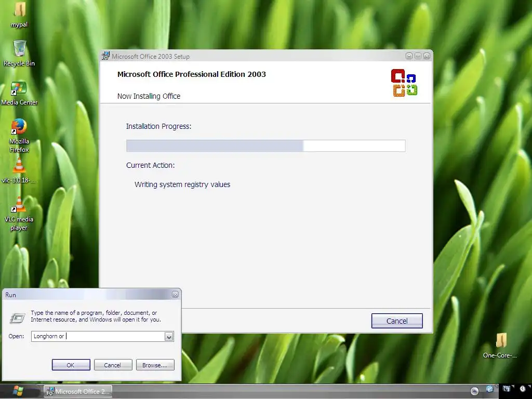Cancel the Office 2003 installation

(397, 321)
